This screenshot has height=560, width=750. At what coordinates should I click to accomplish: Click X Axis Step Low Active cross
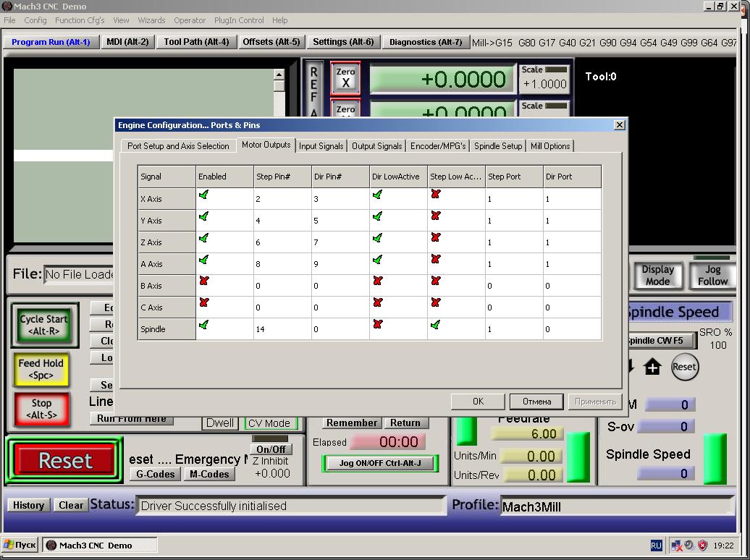pyautogui.click(x=435, y=194)
